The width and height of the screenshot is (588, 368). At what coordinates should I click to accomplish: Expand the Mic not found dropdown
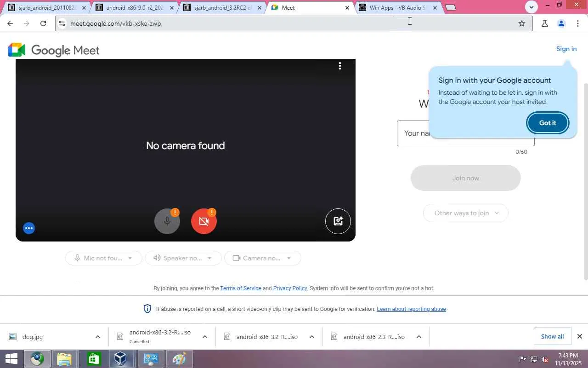pyautogui.click(x=104, y=258)
